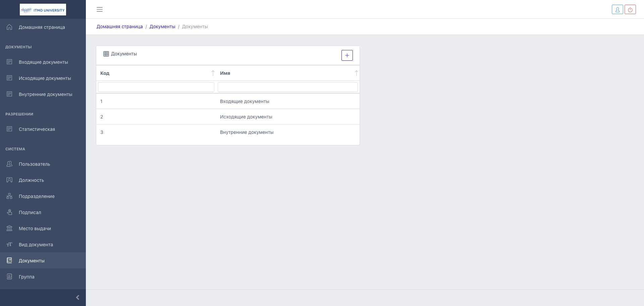Sort table by Имя column arrow

pos(356,73)
